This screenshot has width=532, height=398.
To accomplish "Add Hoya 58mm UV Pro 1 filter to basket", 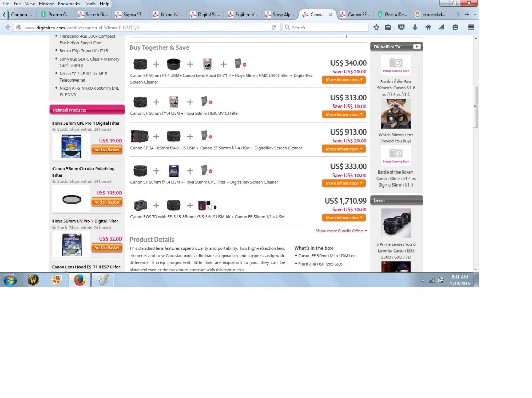I will tap(107, 248).
